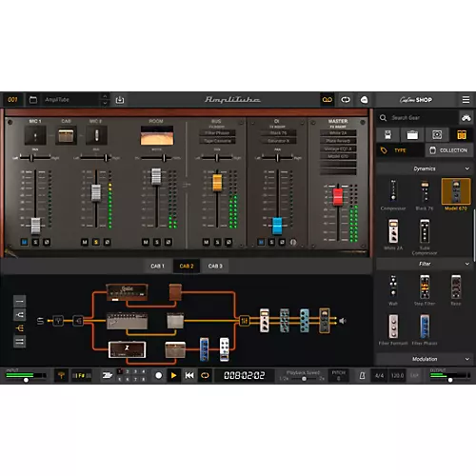The image size is (476, 476).
Task: Click the blue DI fader
Action: (x=277, y=226)
